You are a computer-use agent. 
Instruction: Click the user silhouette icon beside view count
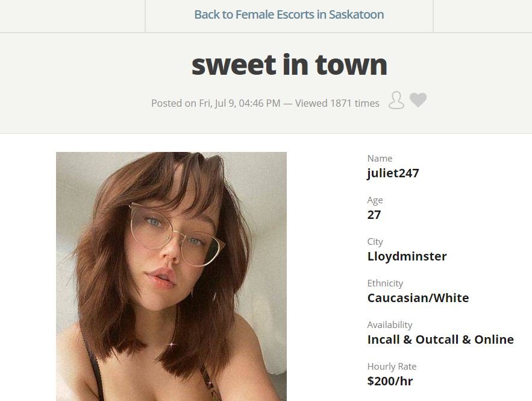(x=396, y=100)
